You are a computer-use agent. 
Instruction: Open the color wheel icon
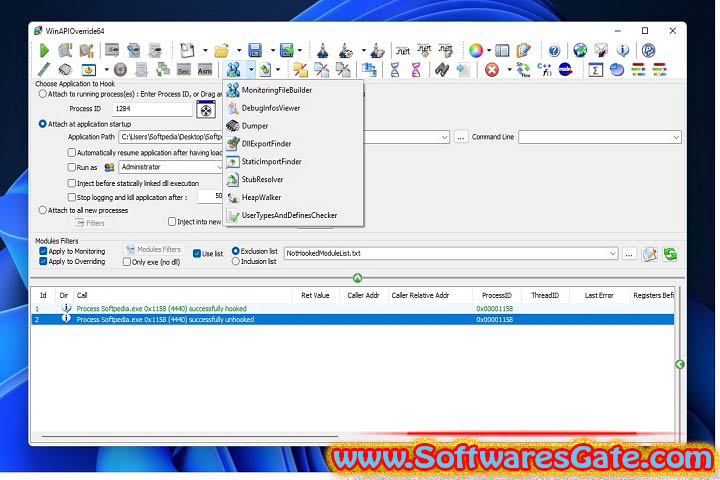476,51
